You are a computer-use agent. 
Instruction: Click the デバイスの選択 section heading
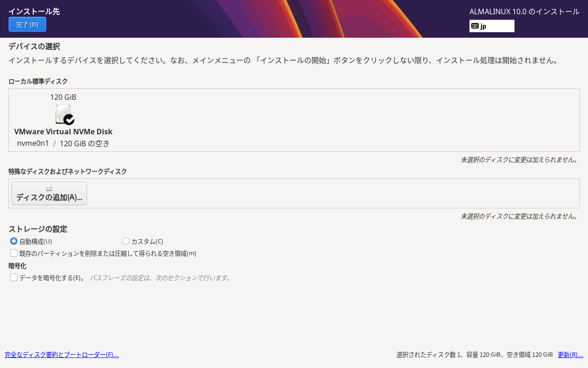[x=34, y=46]
